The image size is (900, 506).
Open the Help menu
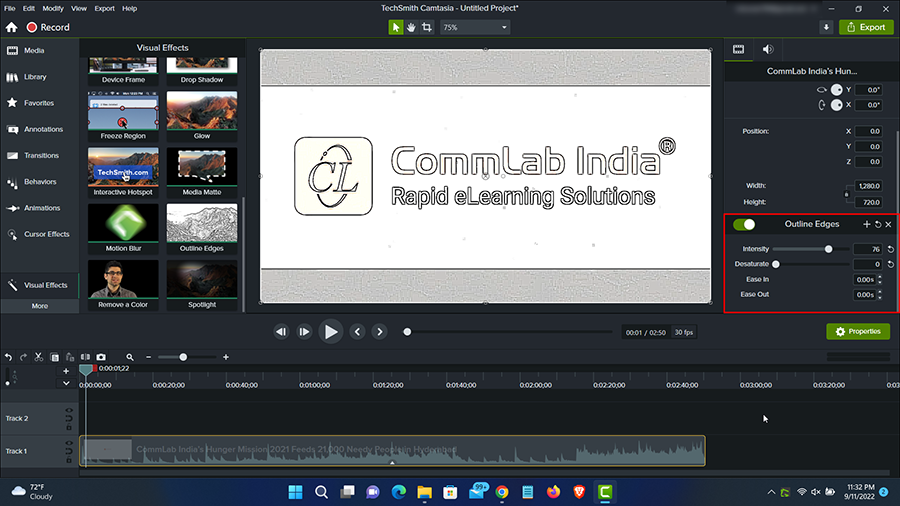pyautogui.click(x=130, y=8)
